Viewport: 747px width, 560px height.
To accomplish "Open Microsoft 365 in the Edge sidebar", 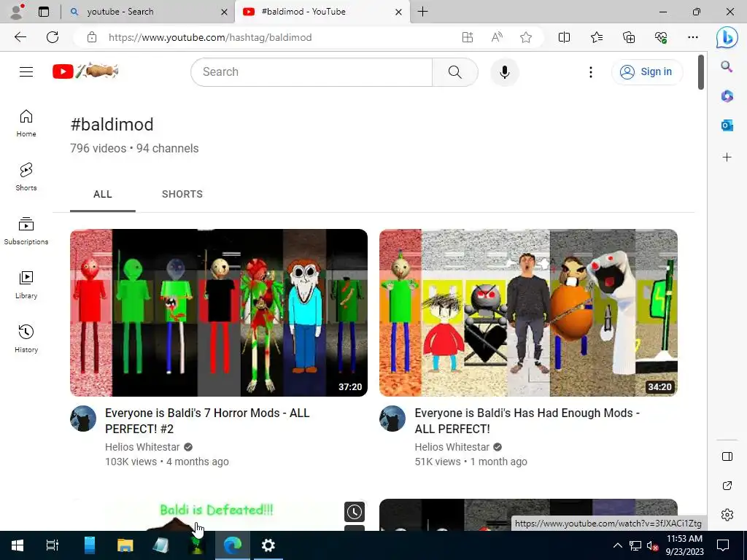I will [727, 96].
